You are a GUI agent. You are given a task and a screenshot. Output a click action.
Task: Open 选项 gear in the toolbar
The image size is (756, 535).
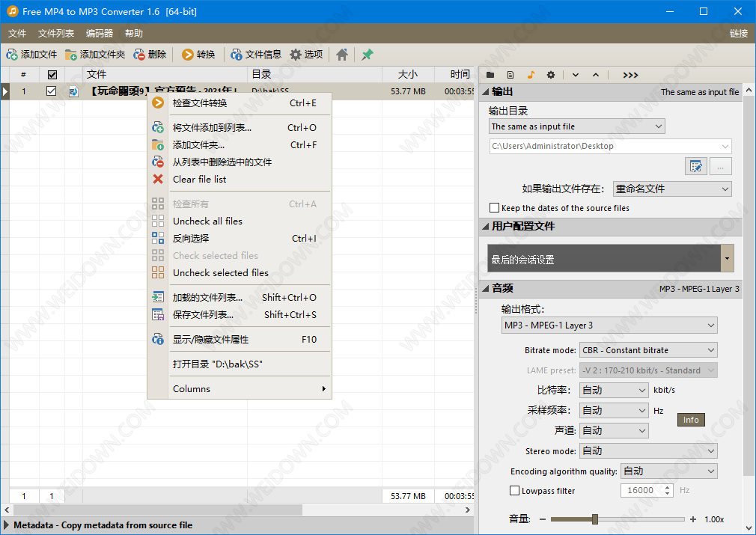(296, 55)
